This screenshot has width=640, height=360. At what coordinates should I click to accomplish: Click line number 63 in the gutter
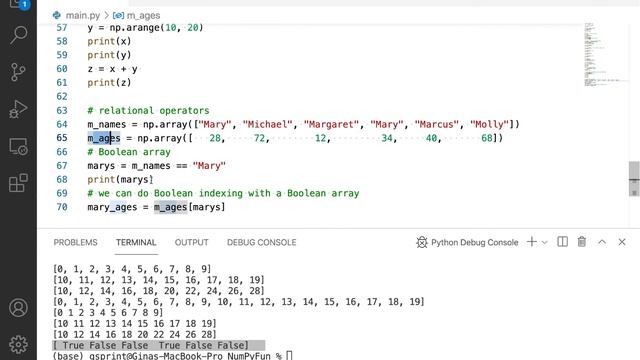point(62,111)
